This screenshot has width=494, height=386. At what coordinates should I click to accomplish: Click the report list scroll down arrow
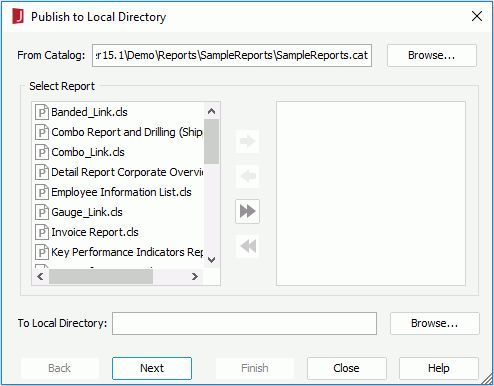211,260
